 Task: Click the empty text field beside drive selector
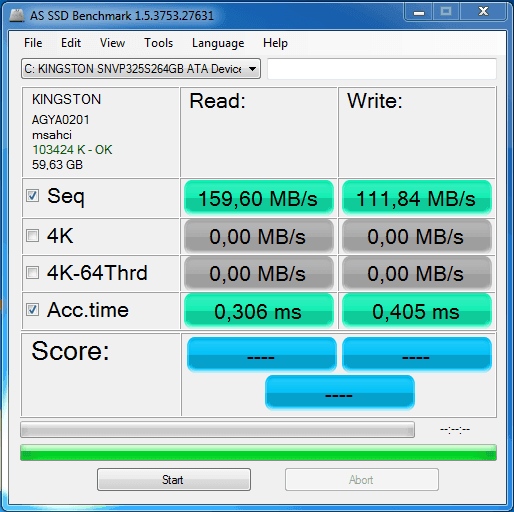coord(382,69)
